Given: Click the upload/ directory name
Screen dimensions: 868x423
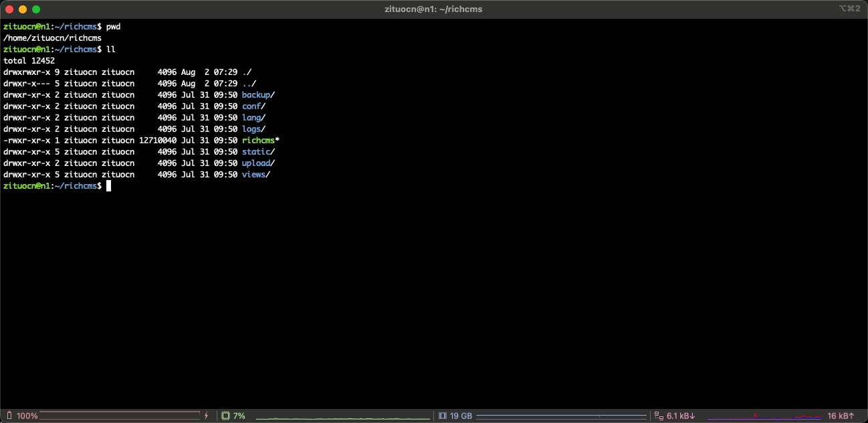Looking at the screenshot, I should (258, 163).
